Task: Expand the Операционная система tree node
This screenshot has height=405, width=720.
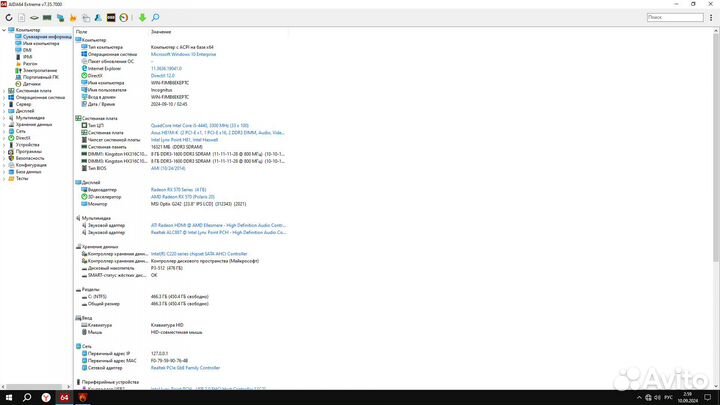Action: 4,97
